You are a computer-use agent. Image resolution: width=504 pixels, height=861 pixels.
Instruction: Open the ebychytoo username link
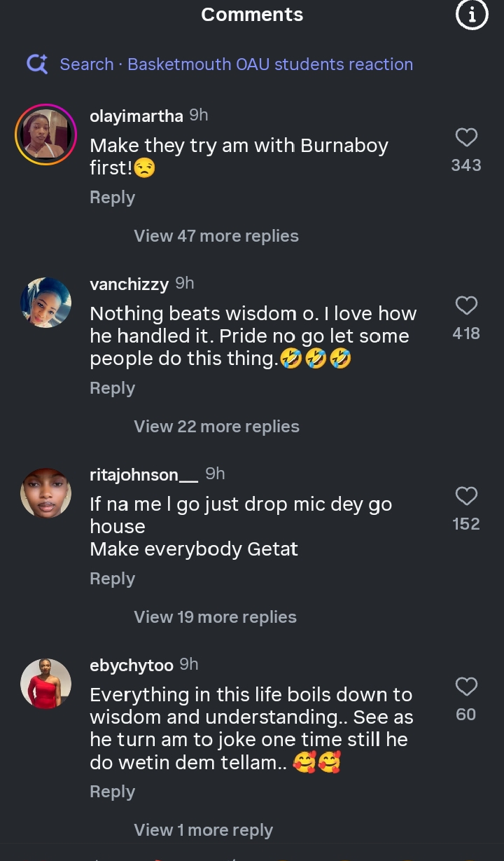132,665
